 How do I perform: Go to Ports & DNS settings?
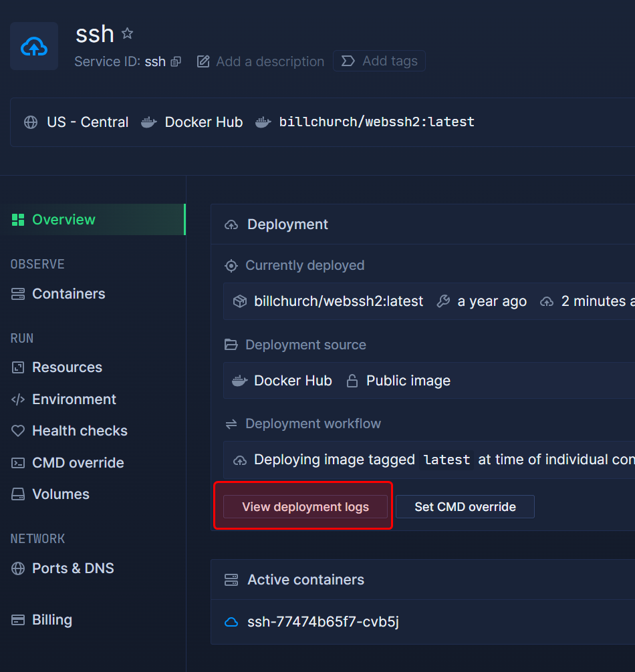[x=73, y=568]
